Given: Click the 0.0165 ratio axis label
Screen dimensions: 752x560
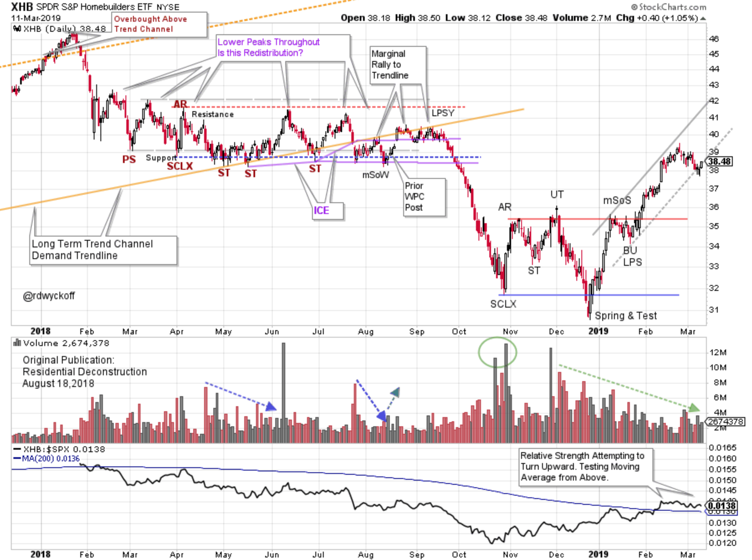Looking at the screenshot, I should coord(723,448).
